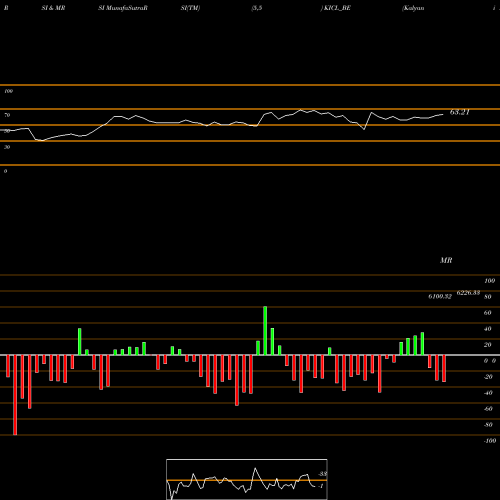This screenshot has height=500, width=500.
Task: Click the 60 label on MR axis
Action: (x=487, y=313)
